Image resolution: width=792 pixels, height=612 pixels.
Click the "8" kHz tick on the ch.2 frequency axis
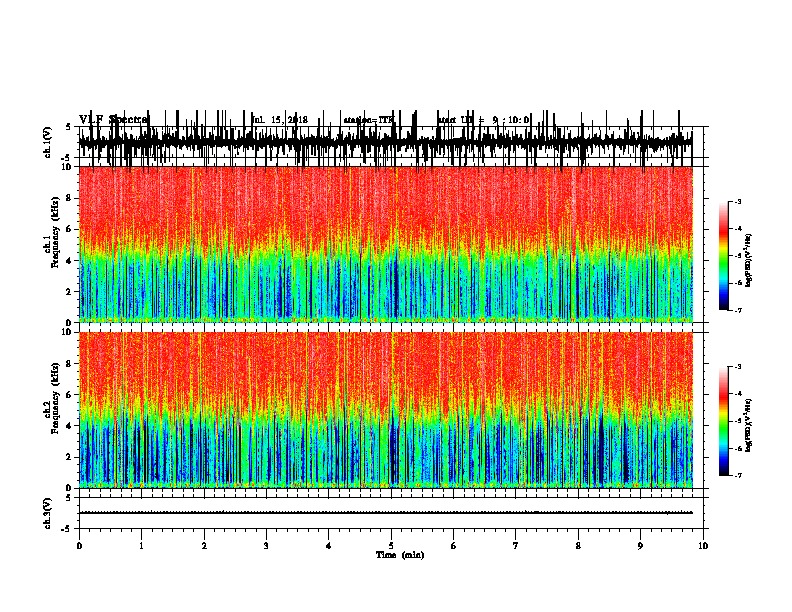click(70, 364)
